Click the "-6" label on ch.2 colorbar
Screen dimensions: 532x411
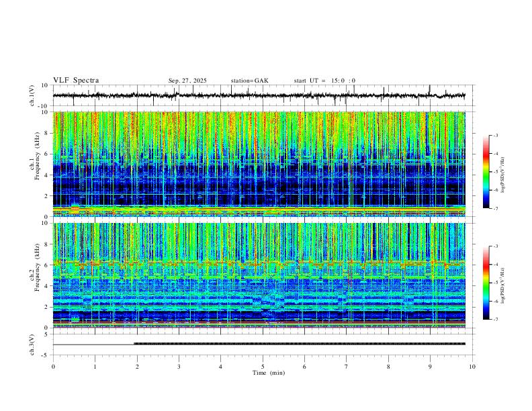[x=496, y=301]
